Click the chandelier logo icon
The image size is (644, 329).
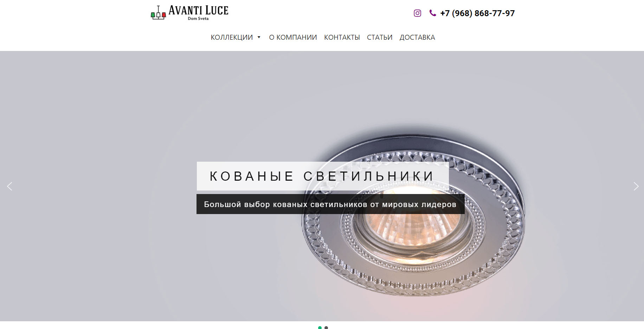tap(158, 13)
